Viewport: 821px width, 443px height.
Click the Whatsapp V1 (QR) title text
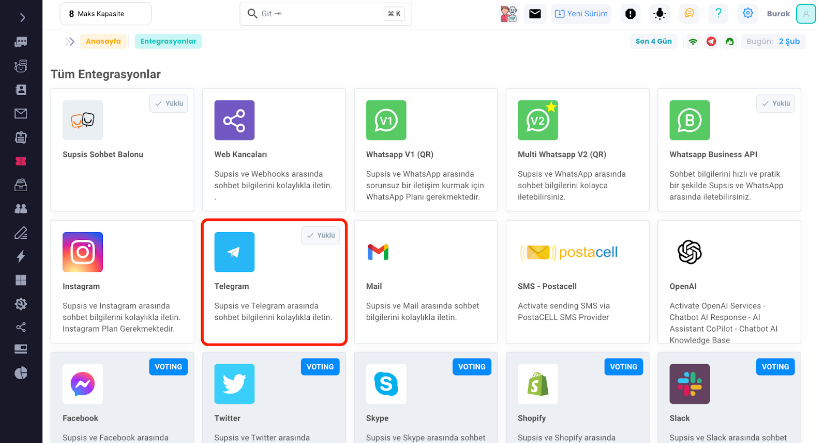point(400,154)
